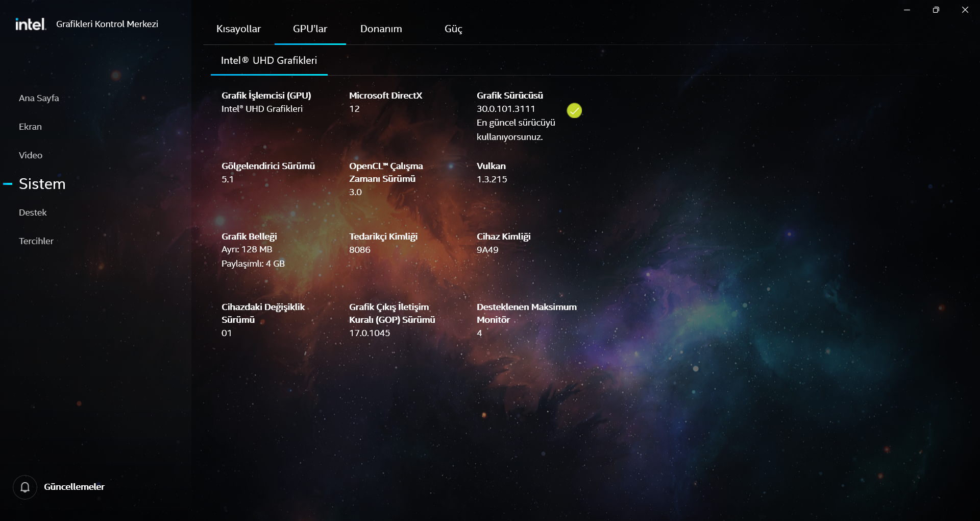Select the GPU'lar tab

(310, 29)
